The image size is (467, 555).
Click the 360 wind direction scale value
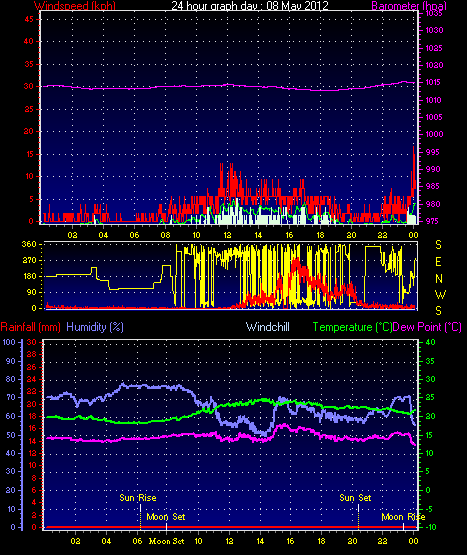pos(29,244)
